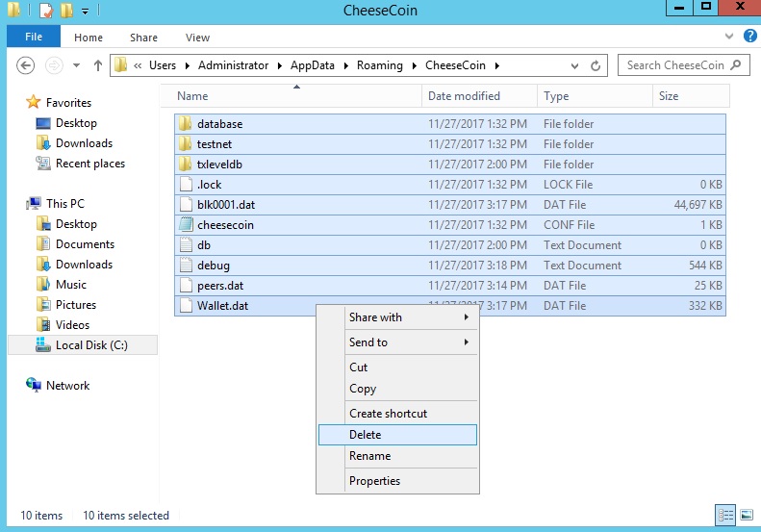Select the blk0001.dat file icon
Image resolution: width=761 pixels, height=532 pixels.
186,204
